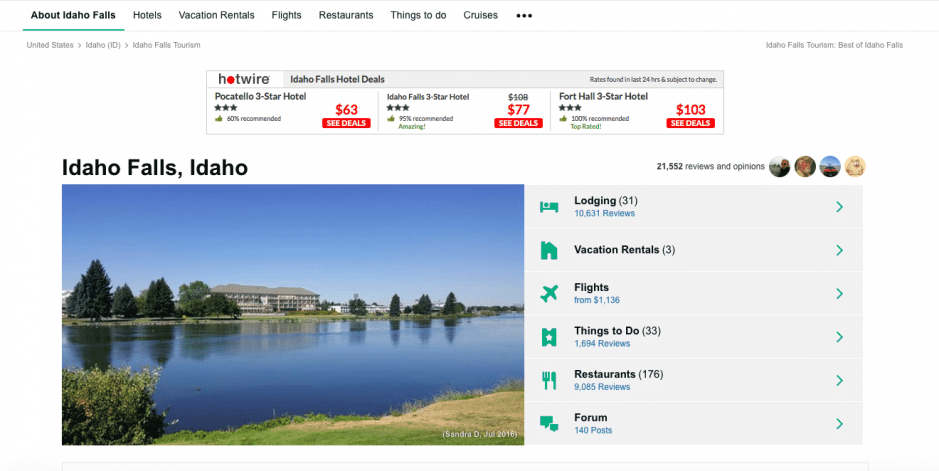Click the United States breadcrumb
The height and width of the screenshot is (471, 939).
(50, 45)
